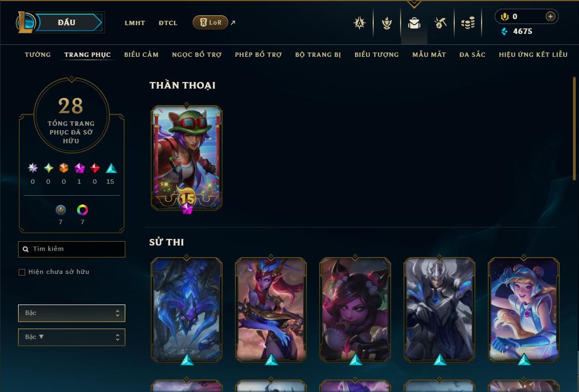
Task: Click the chroma color wheel icon
Action: 82,210
